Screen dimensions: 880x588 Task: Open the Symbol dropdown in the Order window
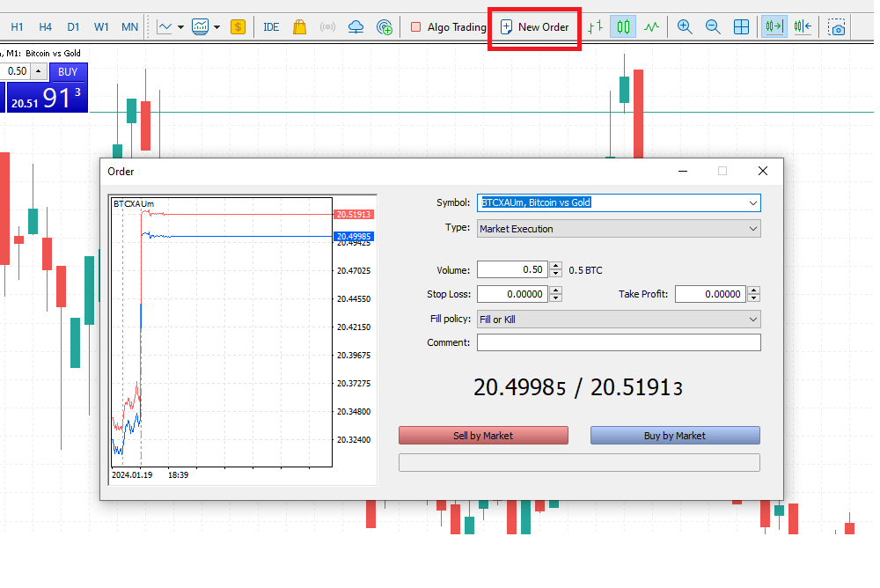point(754,202)
